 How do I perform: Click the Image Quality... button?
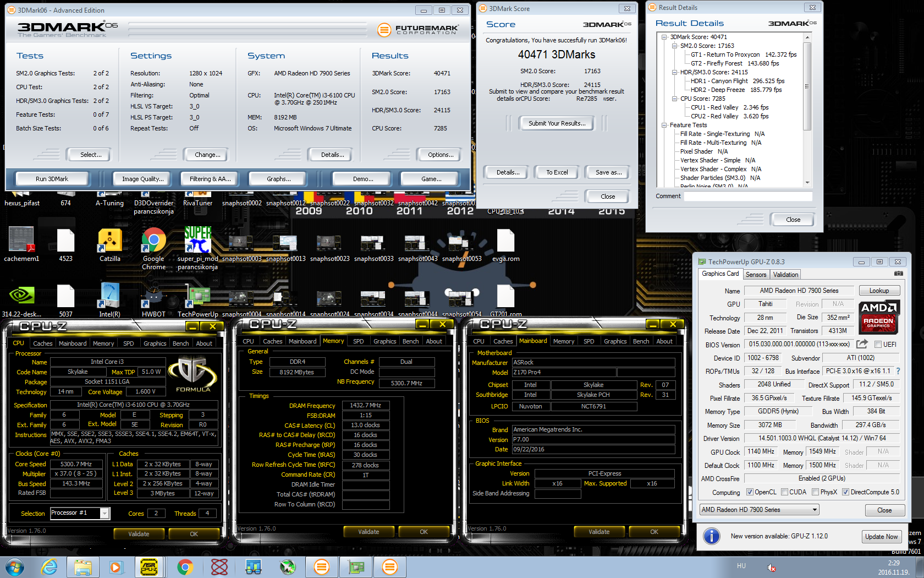143,179
